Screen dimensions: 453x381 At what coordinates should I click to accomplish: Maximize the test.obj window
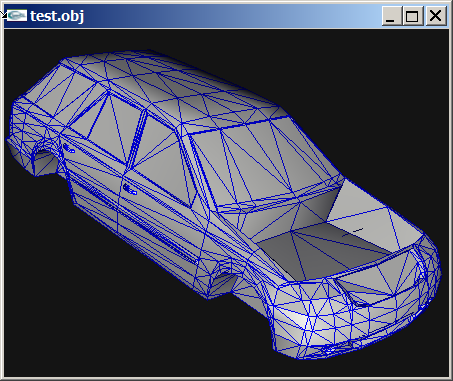point(412,16)
